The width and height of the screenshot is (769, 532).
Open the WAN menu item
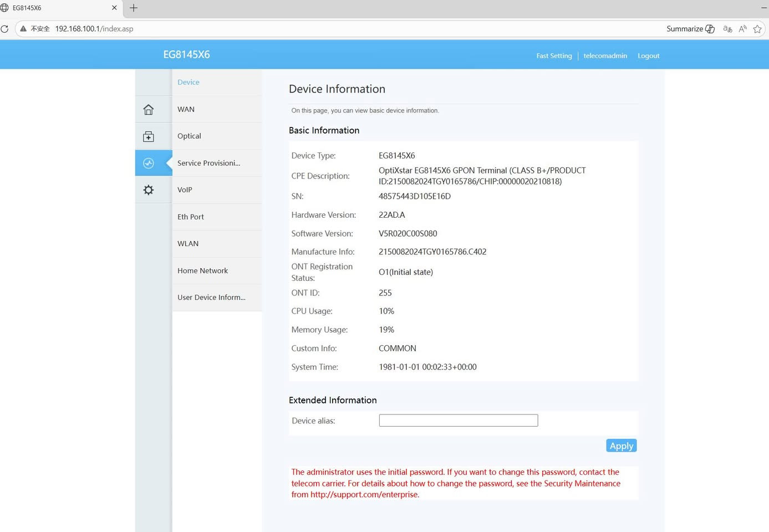tap(186, 109)
